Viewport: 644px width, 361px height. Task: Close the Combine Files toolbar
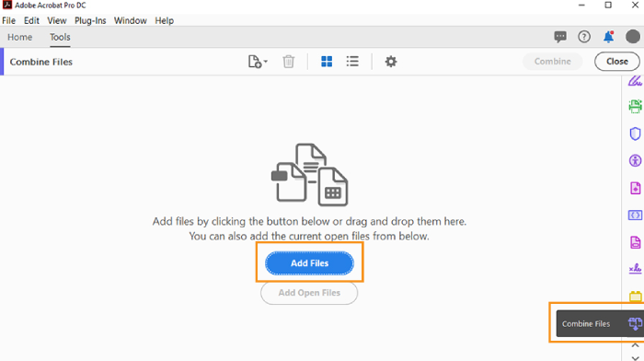pyautogui.click(x=617, y=62)
